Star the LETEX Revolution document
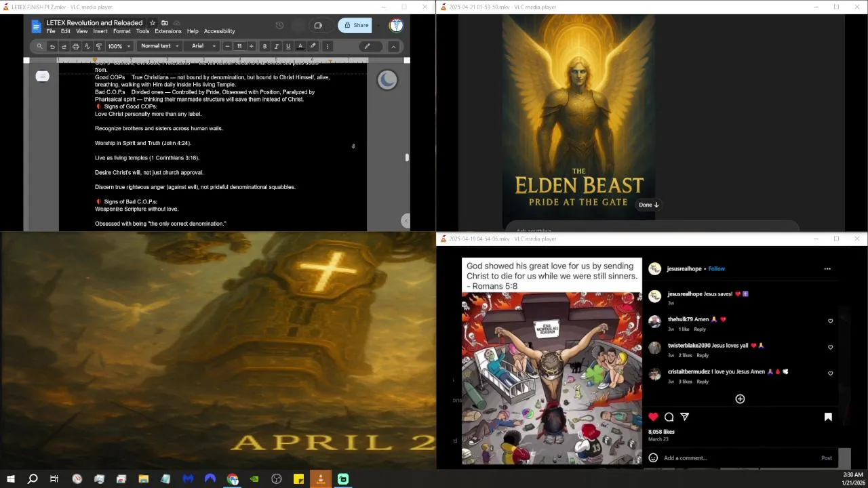 click(x=153, y=23)
